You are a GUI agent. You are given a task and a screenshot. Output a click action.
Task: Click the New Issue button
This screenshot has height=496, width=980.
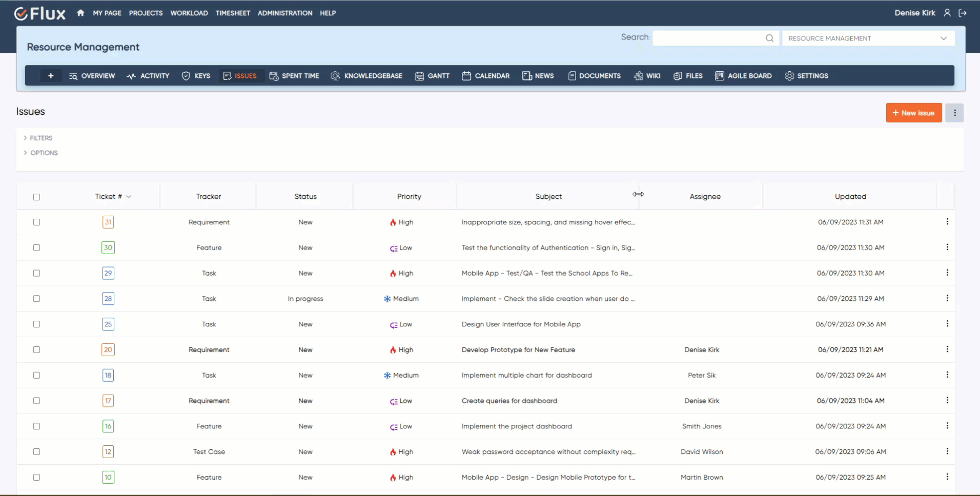point(913,112)
